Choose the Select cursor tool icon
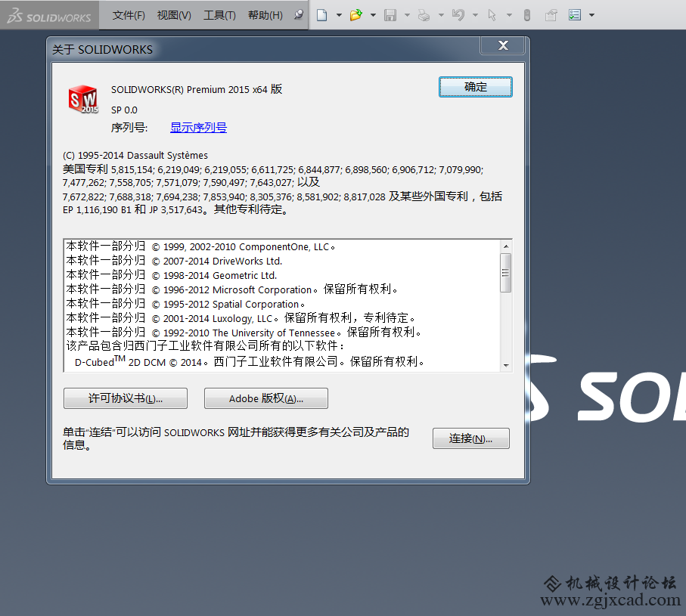 (x=492, y=15)
